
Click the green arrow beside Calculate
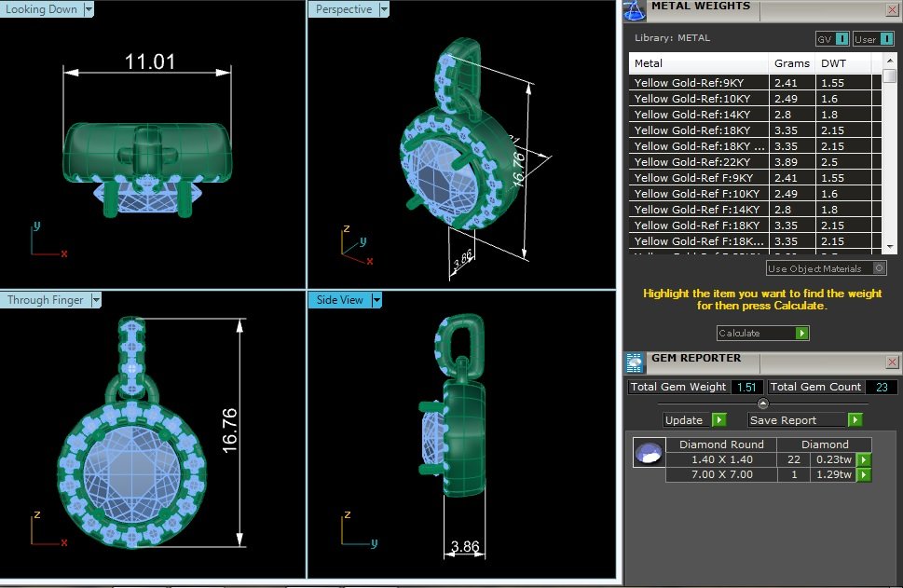click(801, 333)
